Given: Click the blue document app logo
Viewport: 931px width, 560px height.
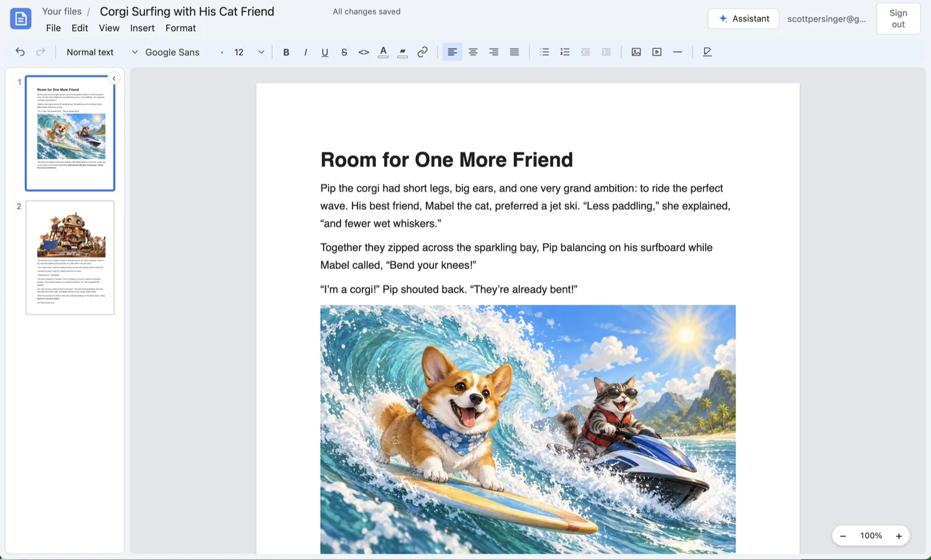Looking at the screenshot, I should pyautogui.click(x=20, y=19).
